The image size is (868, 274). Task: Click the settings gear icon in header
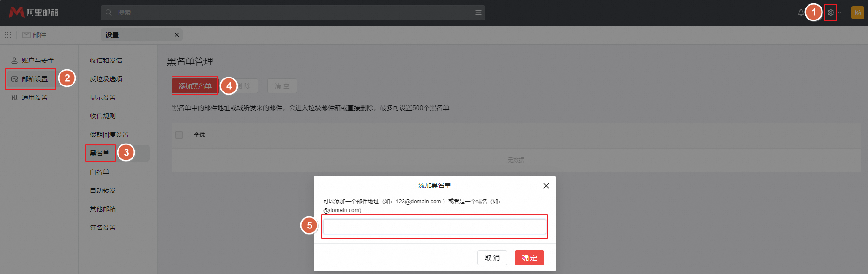(x=830, y=13)
